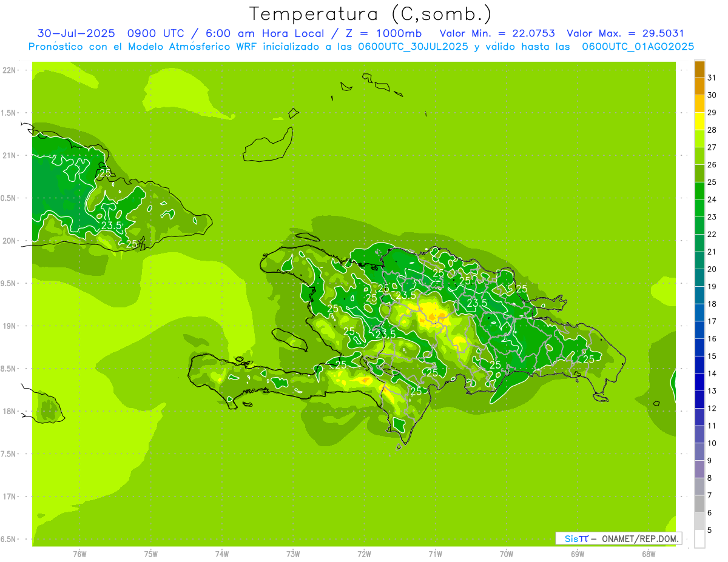
Task: Pick the teal swatch between 19 and 20
Action: 699,278
